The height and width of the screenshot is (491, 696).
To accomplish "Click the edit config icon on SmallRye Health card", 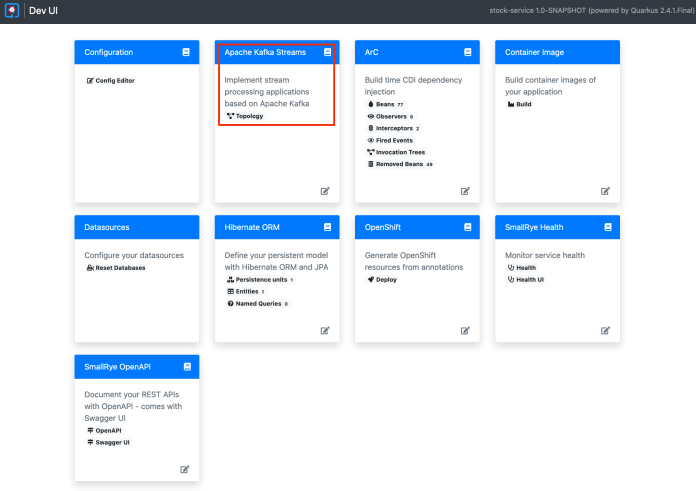I will (x=605, y=330).
